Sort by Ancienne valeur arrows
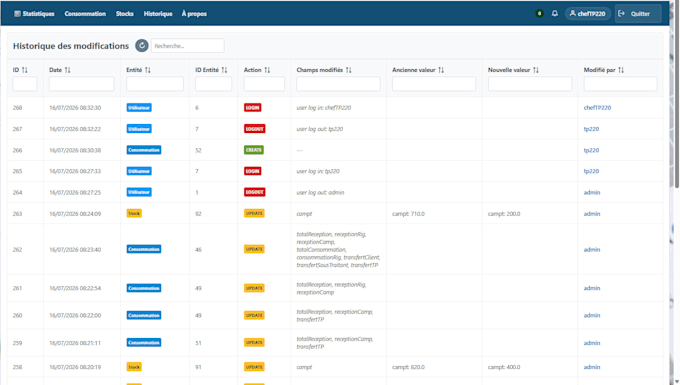This screenshot has height=385, width=680. 441,70
